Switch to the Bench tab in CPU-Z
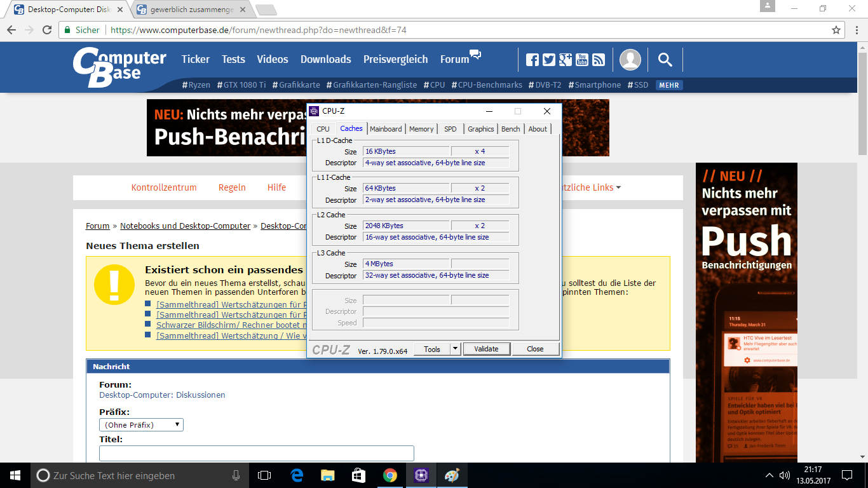 coord(511,129)
